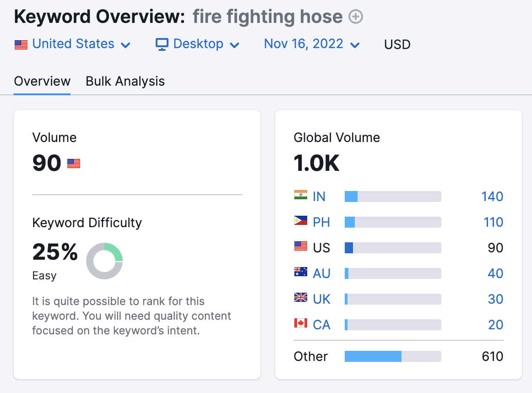532x393 pixels.
Task: Click the plus icon beside fire fighting hose
Action: [356, 17]
